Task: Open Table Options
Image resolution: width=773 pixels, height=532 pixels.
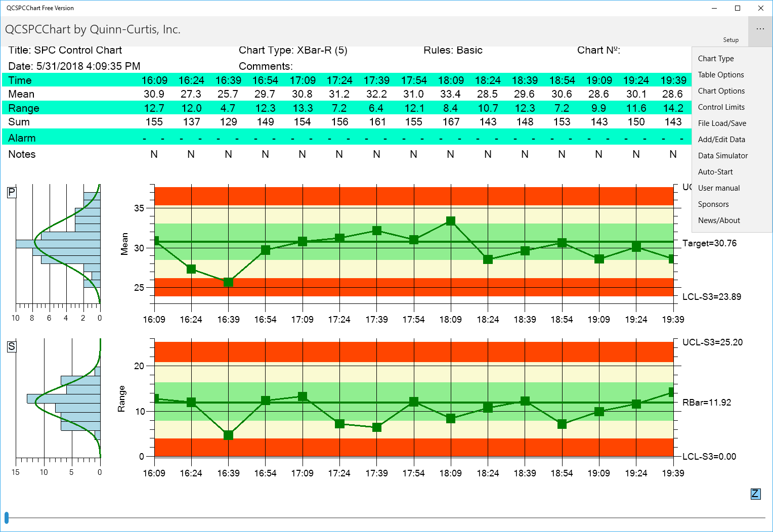Action: point(720,74)
